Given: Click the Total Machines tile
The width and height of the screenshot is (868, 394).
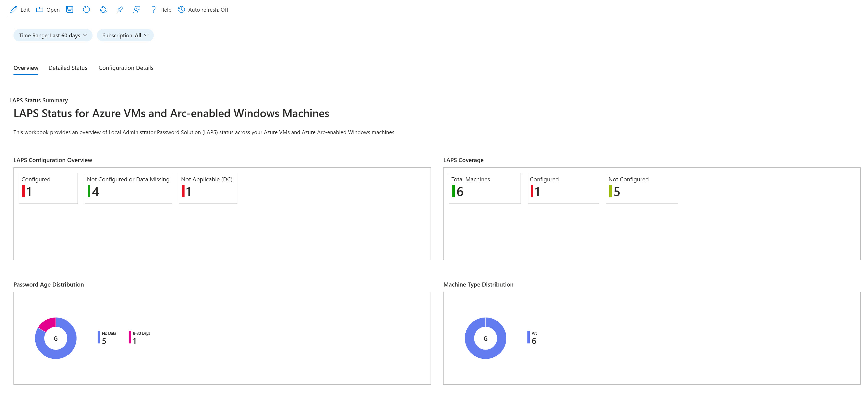Looking at the screenshot, I should 484,188.
